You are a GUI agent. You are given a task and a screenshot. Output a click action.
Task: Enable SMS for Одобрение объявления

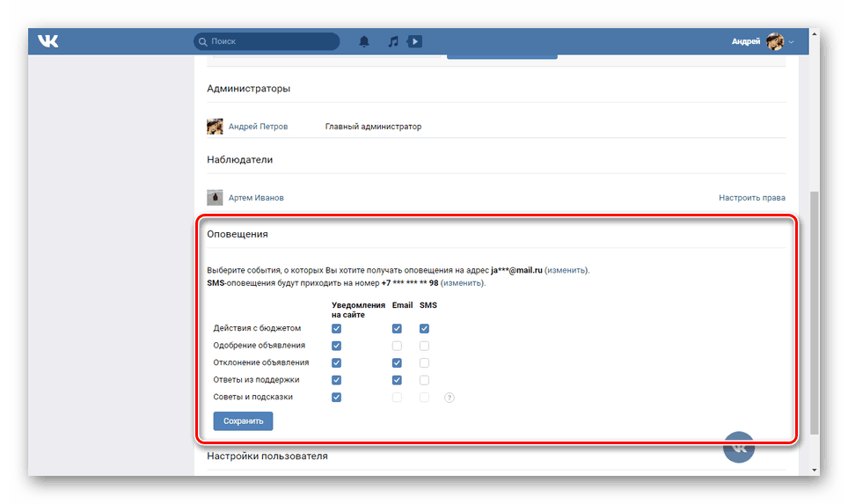pyautogui.click(x=425, y=346)
